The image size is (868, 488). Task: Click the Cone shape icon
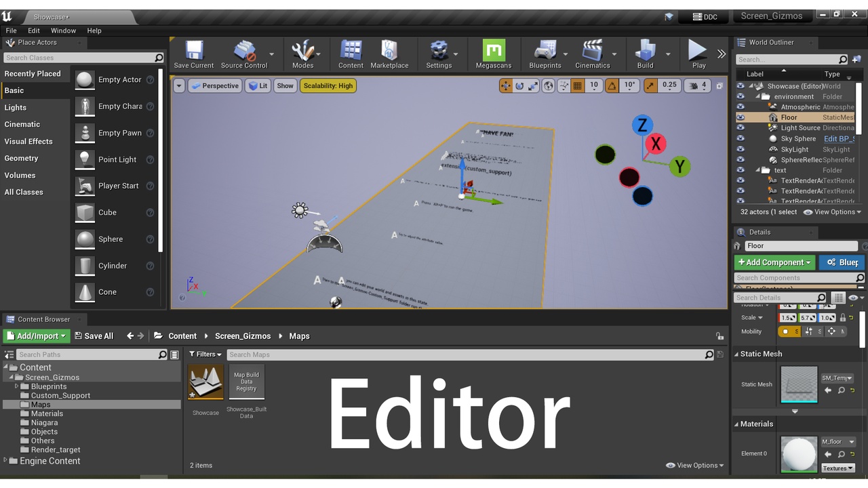tap(85, 292)
